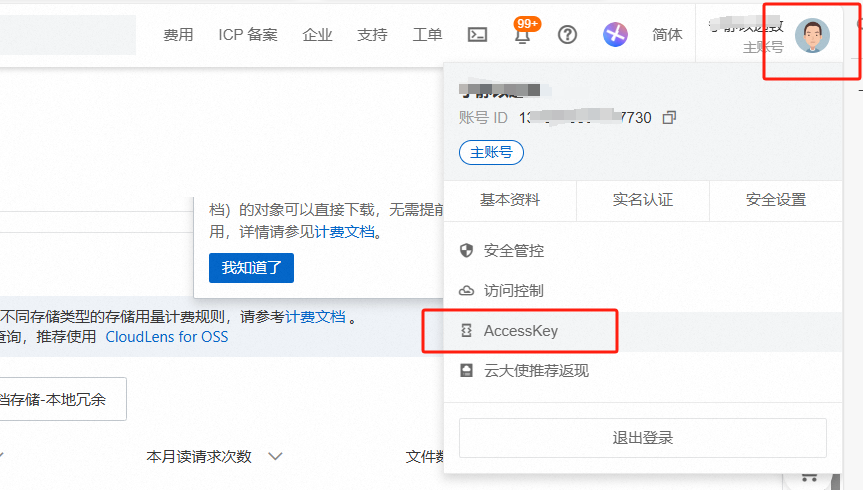Open the Cloud Shell terminal icon
863x490 pixels.
click(477, 35)
